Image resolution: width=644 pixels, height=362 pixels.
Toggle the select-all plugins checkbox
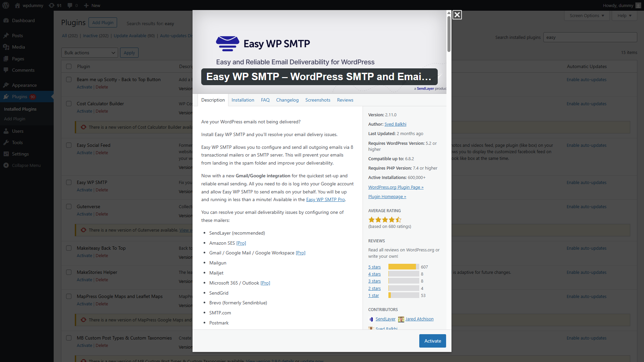point(69,66)
